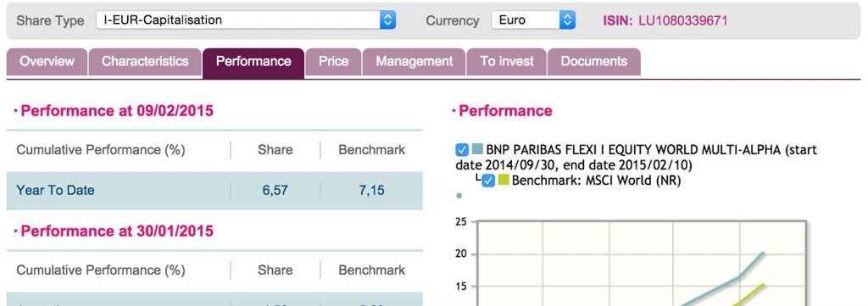This screenshot has height=306, width=868.
Task: Open the Share Type dropdown
Action: click(246, 20)
